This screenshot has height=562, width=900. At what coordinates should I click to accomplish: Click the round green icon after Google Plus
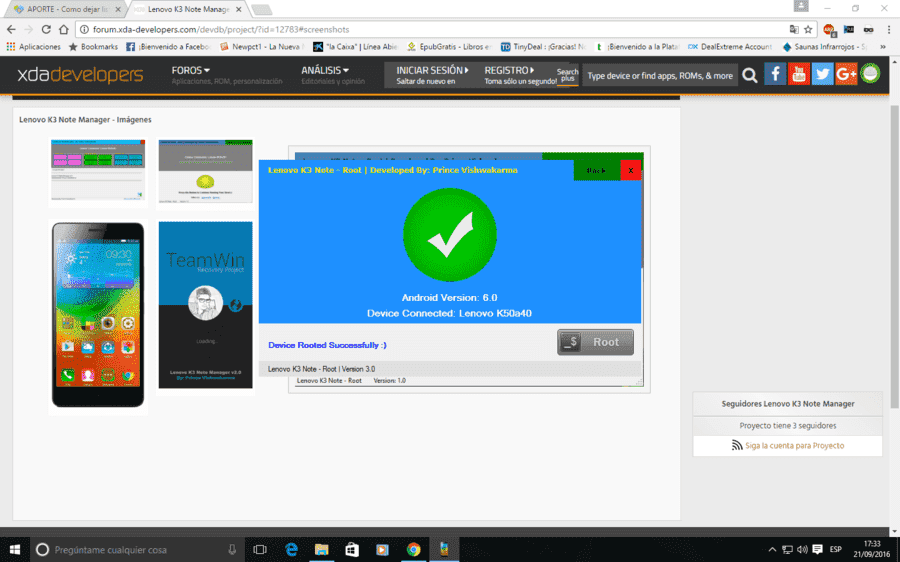coord(870,73)
